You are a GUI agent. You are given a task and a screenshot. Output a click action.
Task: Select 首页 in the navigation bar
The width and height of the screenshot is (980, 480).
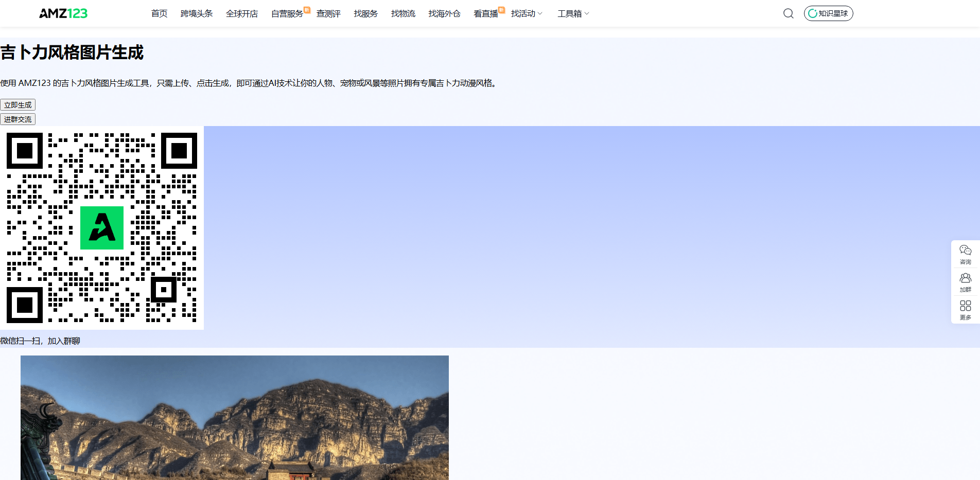pos(159,14)
